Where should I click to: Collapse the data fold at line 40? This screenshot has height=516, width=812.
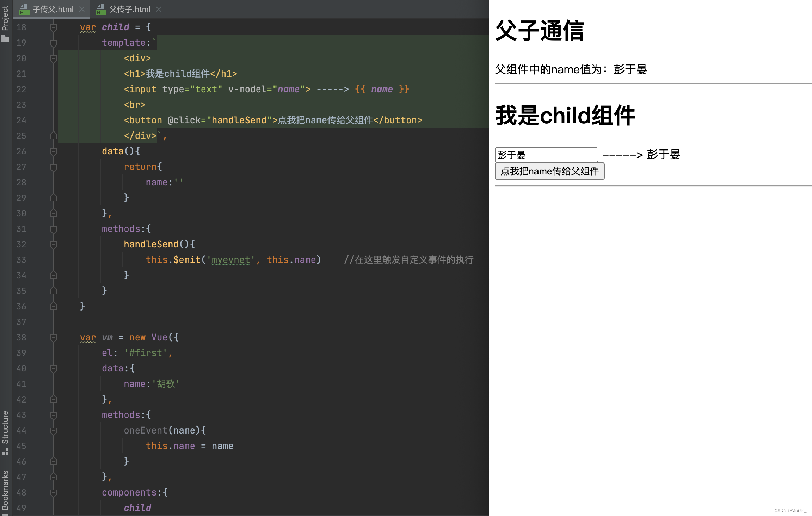[54, 369]
